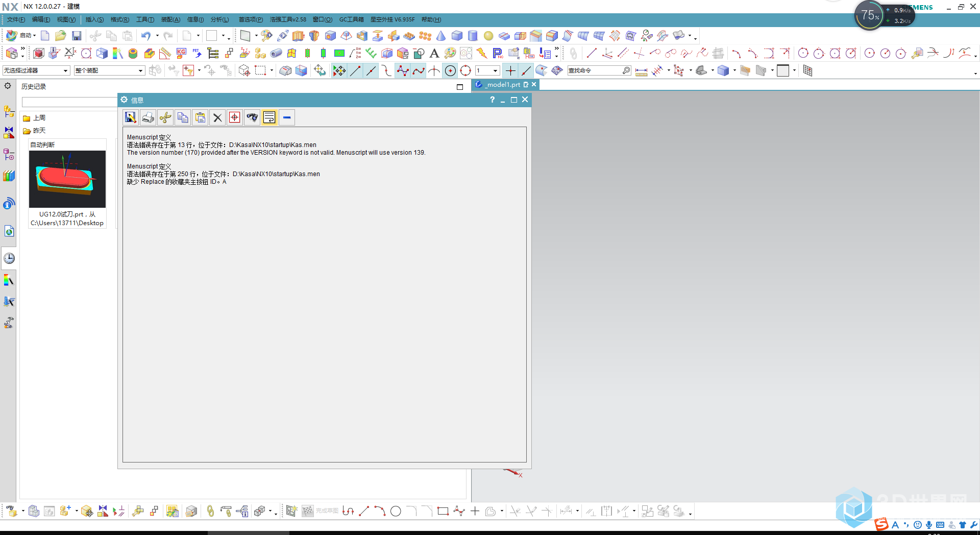Viewport: 980px width, 535px height.
Task: Click the resource bar settings gear
Action: (x=8, y=86)
